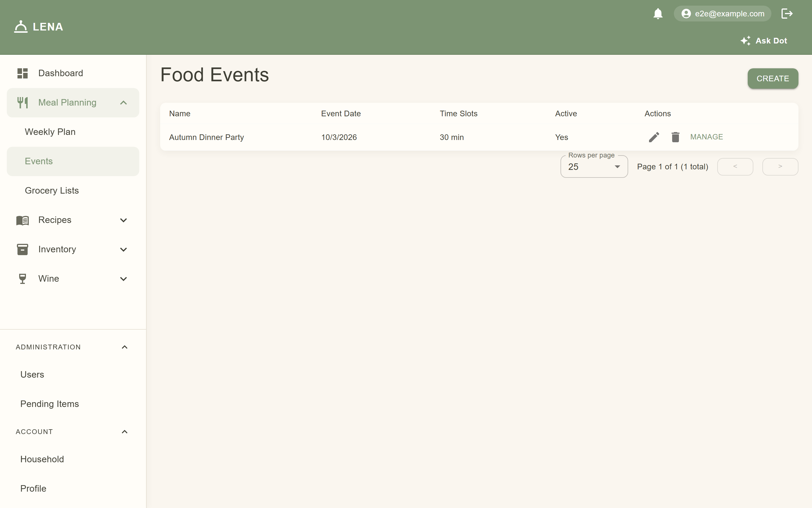
Task: Edit Autumn Dinner Party with pencil icon
Action: pos(654,137)
